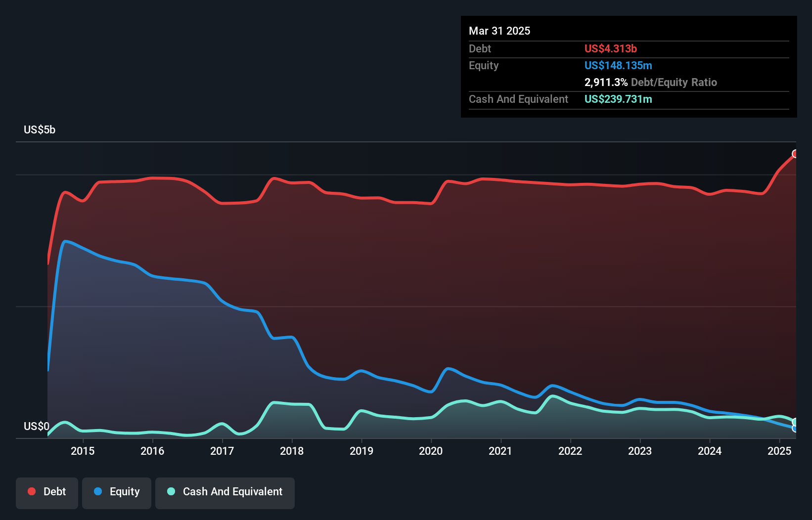The width and height of the screenshot is (812, 520).
Task: Click the US$5b y-axis label
Action: click(40, 130)
